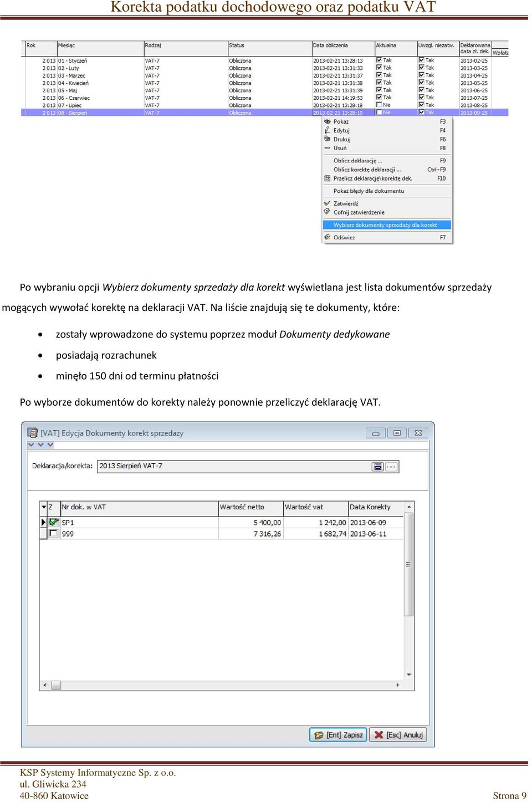The height and width of the screenshot is (802, 532).
Task: Toggle Uwzgl. niezatw. checkbox for 08 - Sierpień
Action: click(422, 113)
